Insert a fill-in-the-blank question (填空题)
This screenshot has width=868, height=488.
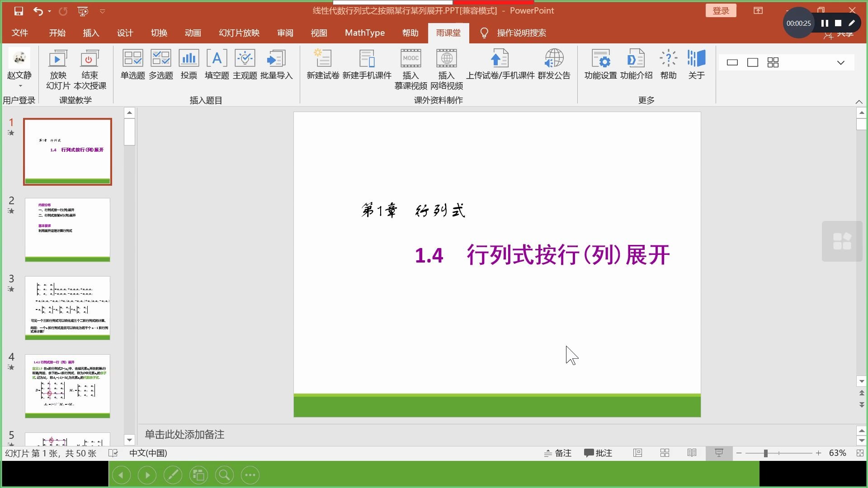(x=217, y=65)
